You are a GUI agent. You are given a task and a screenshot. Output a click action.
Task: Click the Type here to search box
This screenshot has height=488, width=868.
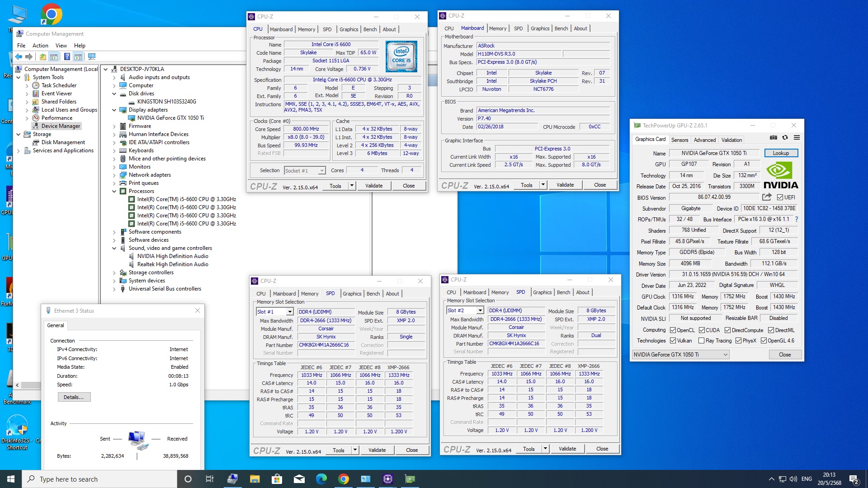99,479
